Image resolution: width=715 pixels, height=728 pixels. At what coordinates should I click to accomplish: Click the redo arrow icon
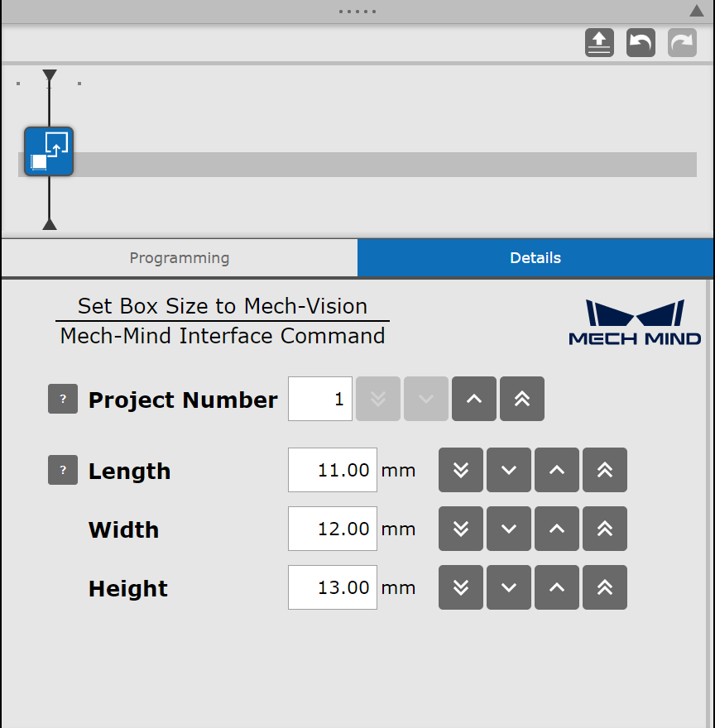[682, 43]
